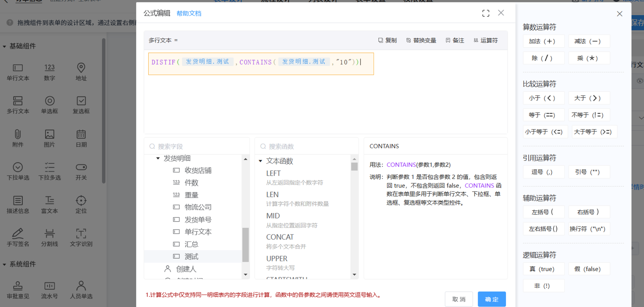644x307 pixels.
Task: Select the 地址 location component
Action: (x=81, y=72)
